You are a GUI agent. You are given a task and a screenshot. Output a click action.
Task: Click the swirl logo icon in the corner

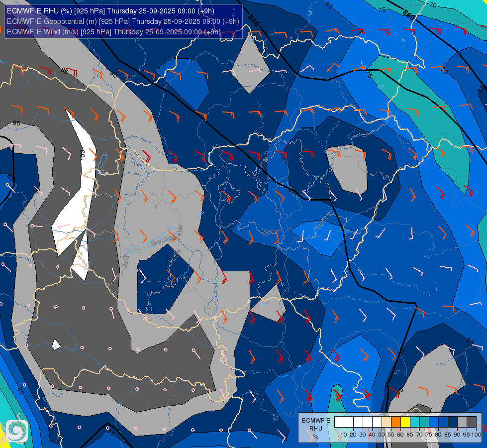[17, 431]
